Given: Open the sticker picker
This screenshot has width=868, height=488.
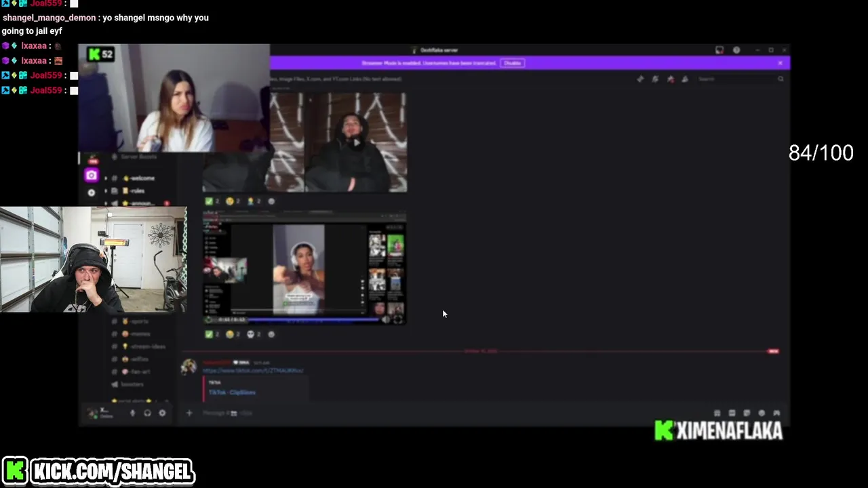Looking at the screenshot, I should click(747, 413).
